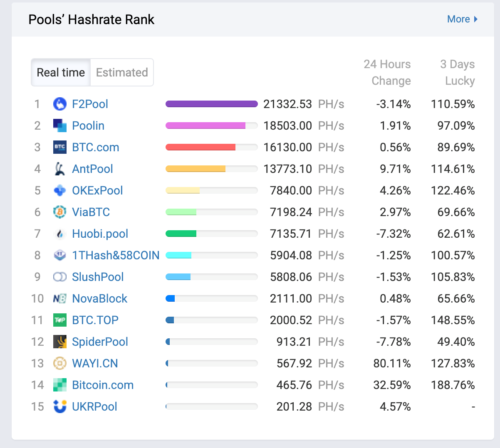500x448 pixels.
Task: Click the F2Pool logo icon
Action: tap(60, 104)
